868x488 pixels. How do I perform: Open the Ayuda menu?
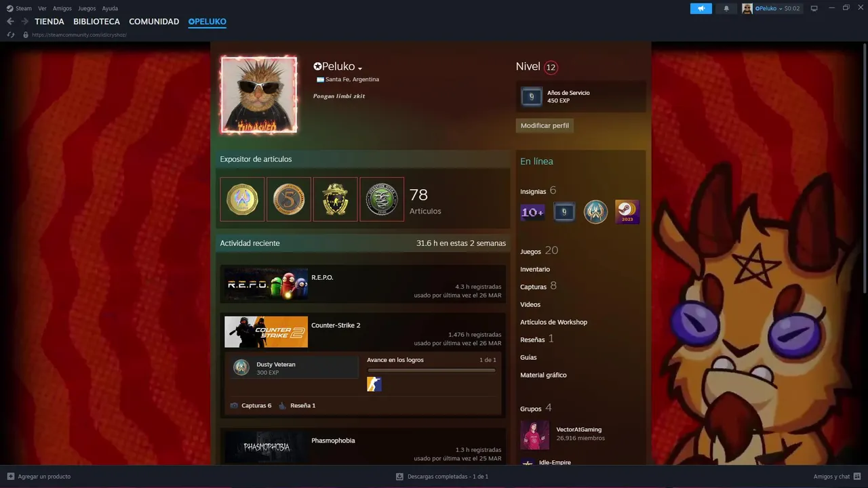(110, 8)
